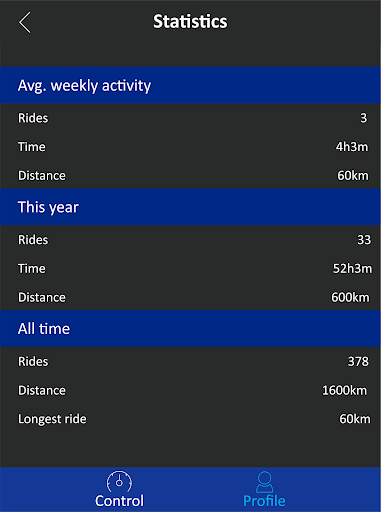The image size is (381, 512).
Task: Tap the weekly Distance value 60km
Action: (x=353, y=176)
